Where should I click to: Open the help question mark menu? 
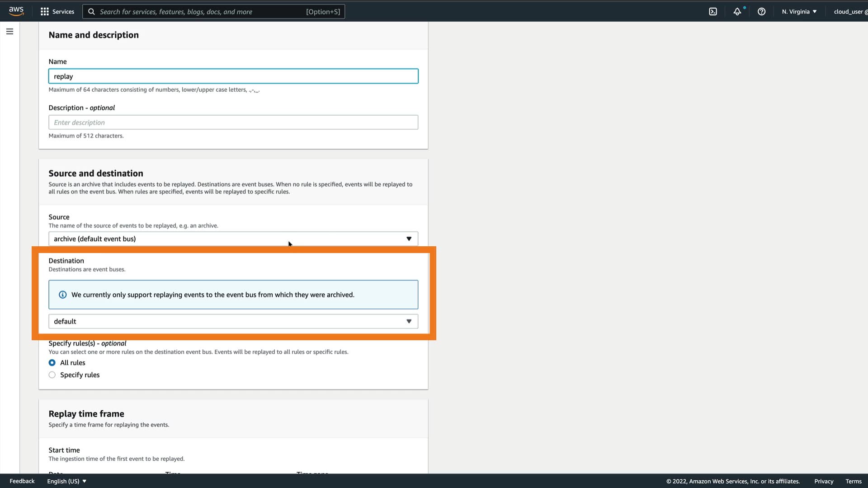(761, 12)
